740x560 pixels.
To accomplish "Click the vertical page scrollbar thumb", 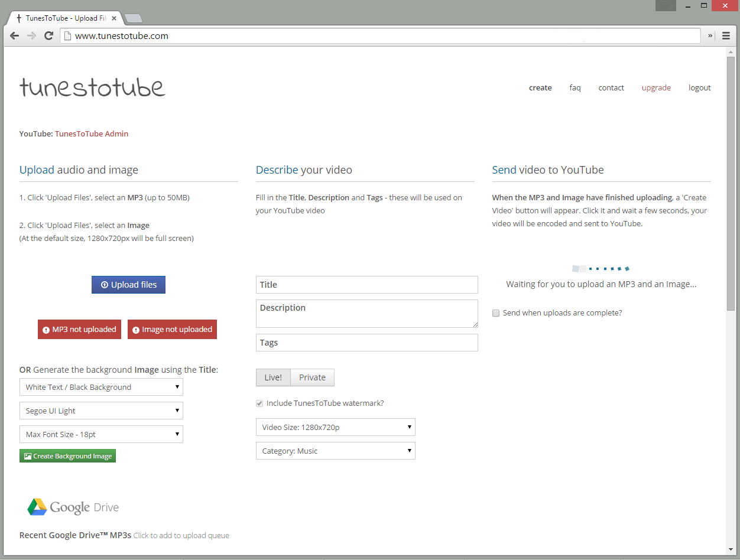I will [x=731, y=184].
